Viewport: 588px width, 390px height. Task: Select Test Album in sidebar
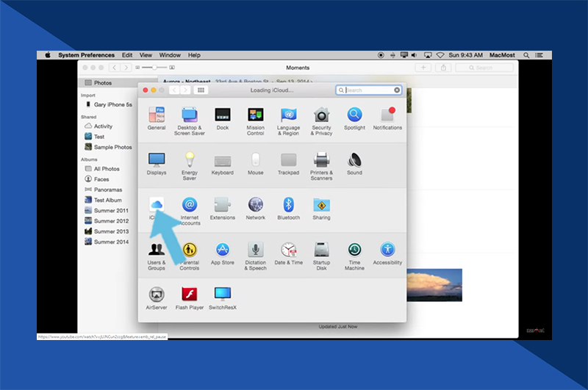(104, 200)
